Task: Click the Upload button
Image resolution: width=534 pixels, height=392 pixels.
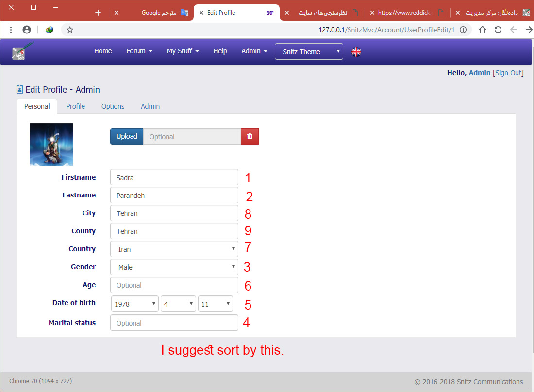Action: click(127, 137)
